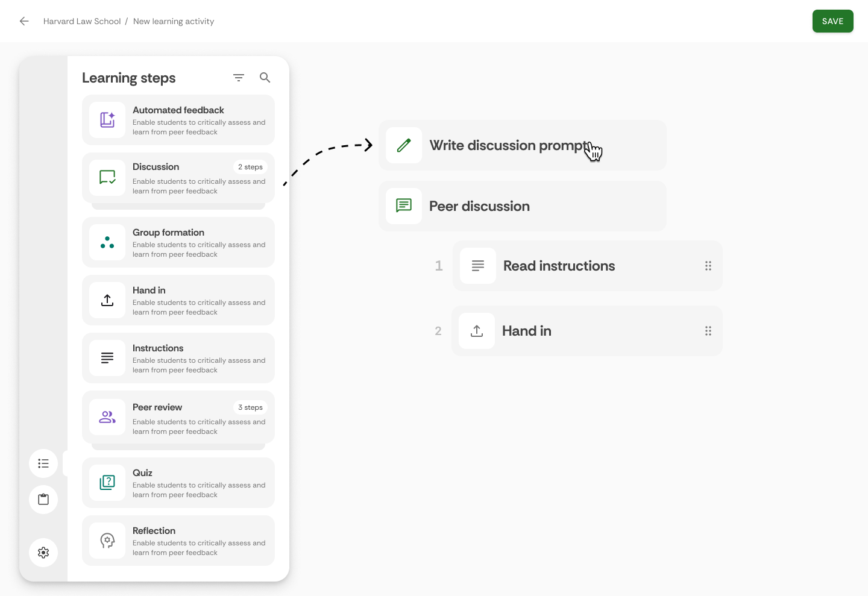Image resolution: width=868 pixels, height=596 pixels.
Task: Select the Write discussion prompt step
Action: tap(523, 145)
